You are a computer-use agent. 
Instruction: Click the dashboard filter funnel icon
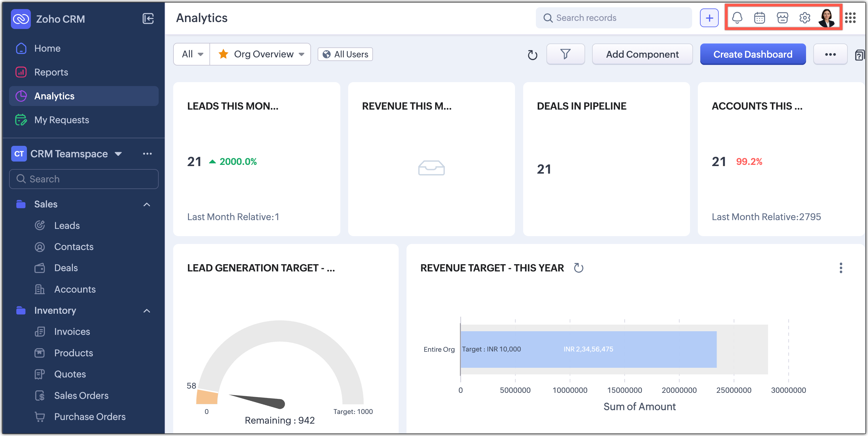tap(565, 54)
